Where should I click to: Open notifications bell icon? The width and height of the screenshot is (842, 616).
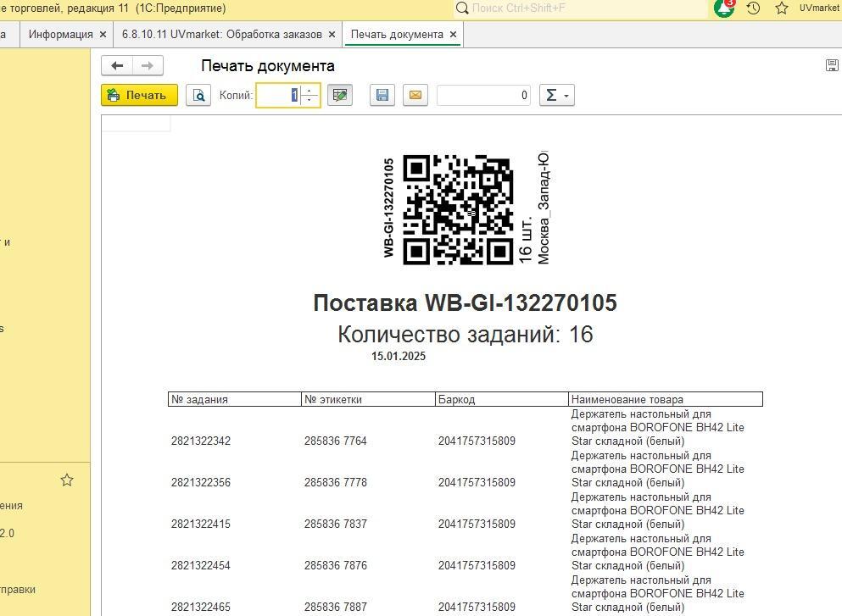pos(724,8)
